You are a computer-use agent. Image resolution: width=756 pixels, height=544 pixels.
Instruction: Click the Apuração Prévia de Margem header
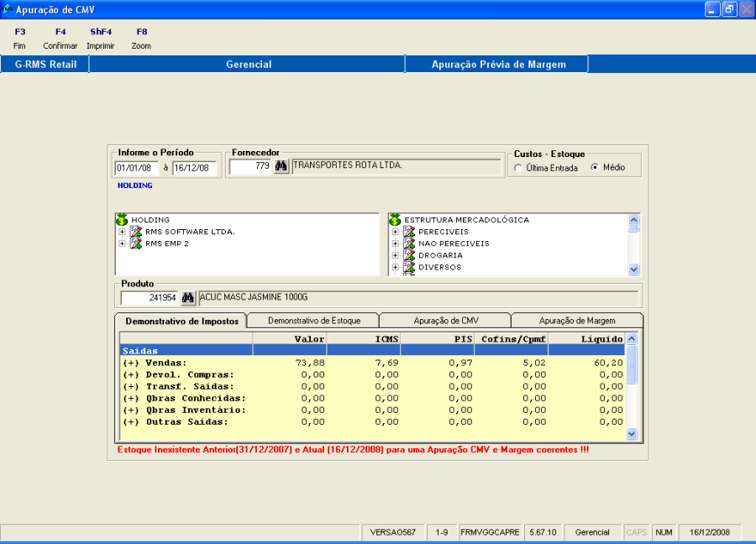tap(497, 64)
